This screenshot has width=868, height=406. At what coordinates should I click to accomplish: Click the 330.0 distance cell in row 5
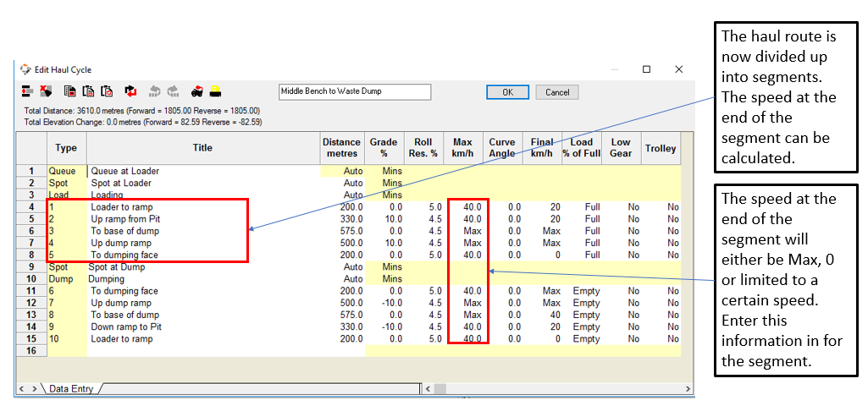click(x=343, y=219)
